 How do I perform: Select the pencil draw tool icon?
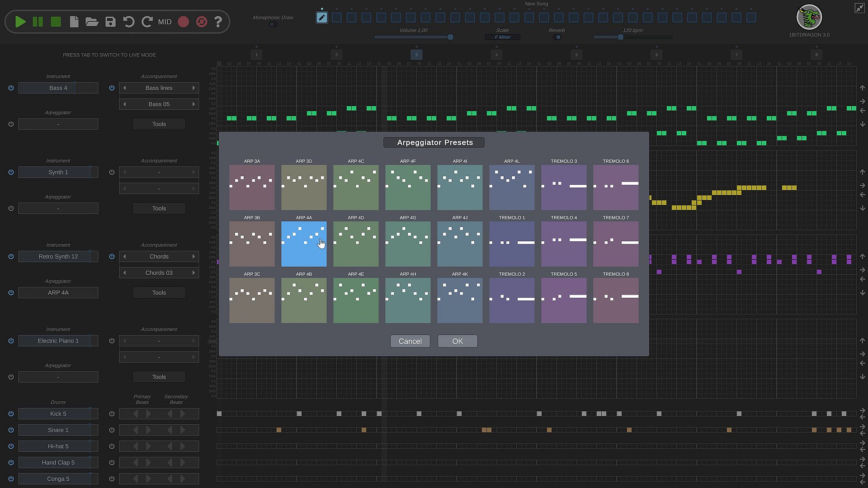click(322, 18)
